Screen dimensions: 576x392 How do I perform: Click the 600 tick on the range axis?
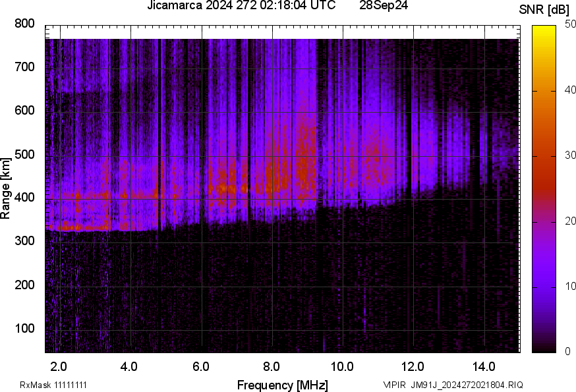(24, 111)
